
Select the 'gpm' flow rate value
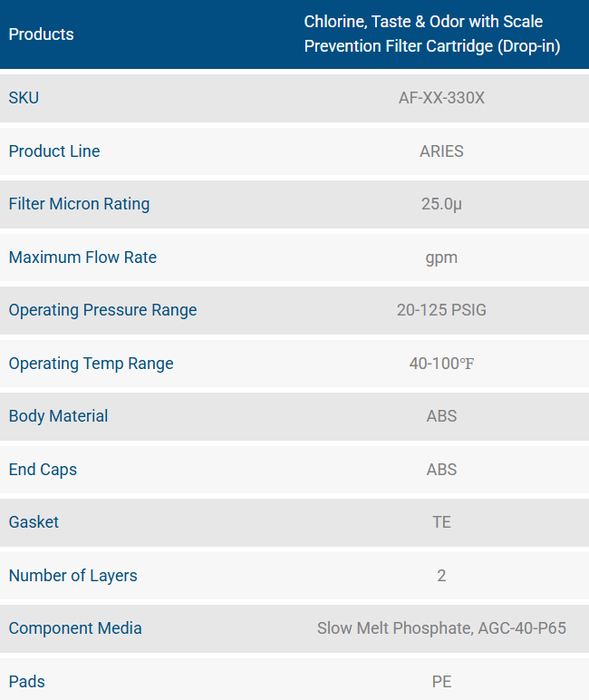tap(441, 258)
